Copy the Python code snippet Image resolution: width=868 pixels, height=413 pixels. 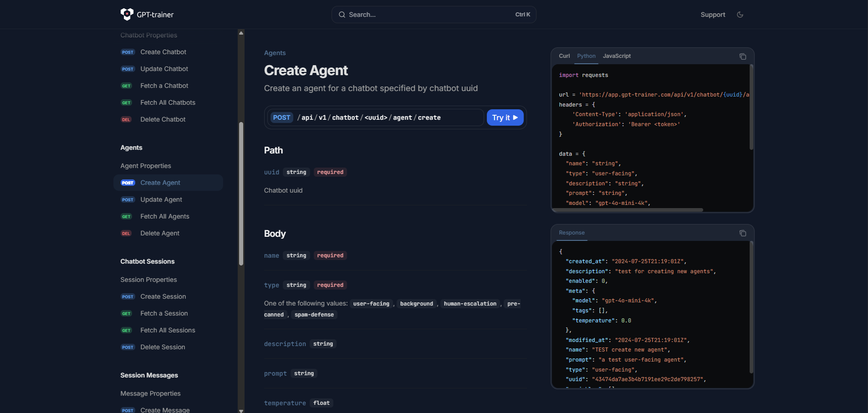coord(742,56)
